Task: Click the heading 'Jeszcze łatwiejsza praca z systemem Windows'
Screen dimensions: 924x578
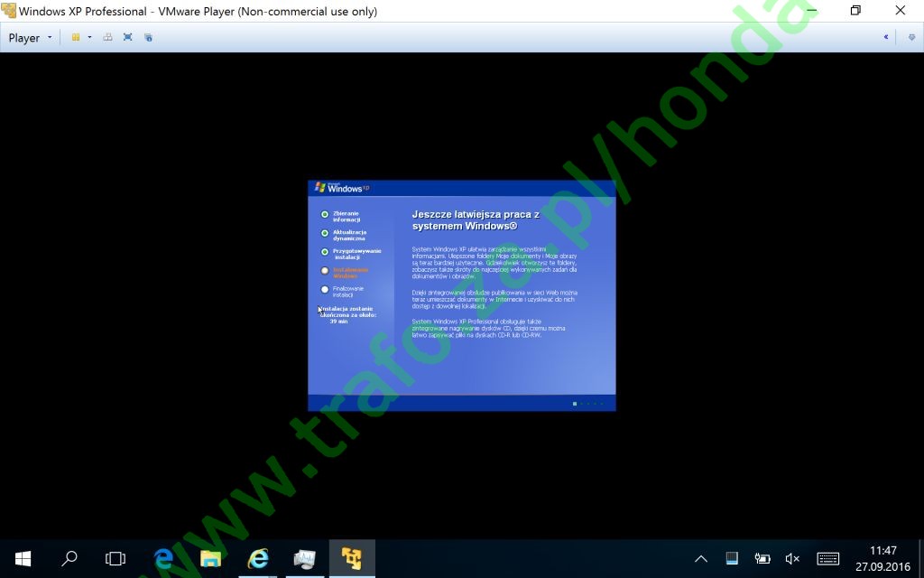Action: 476,220
